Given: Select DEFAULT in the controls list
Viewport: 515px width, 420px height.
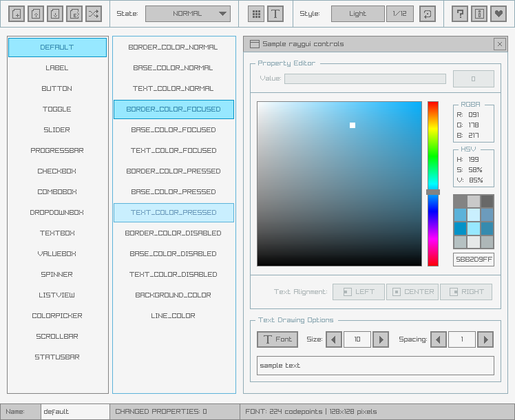Looking at the screenshot, I should [x=57, y=48].
